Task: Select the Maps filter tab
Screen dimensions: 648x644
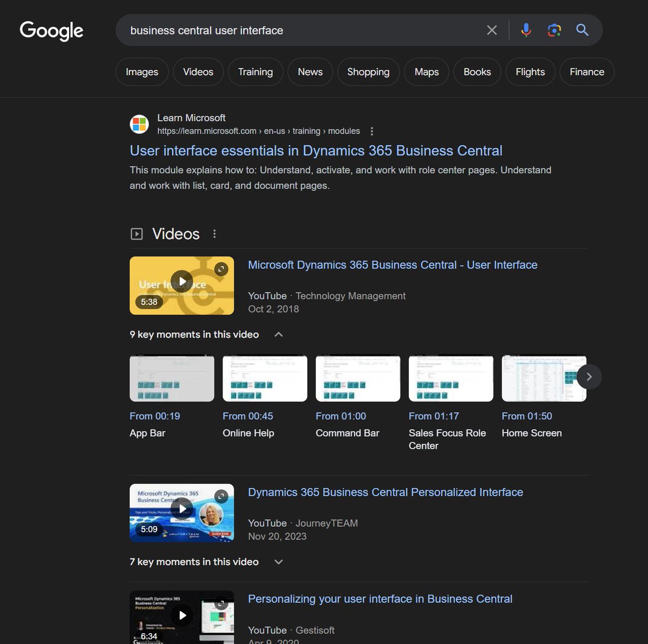Action: (x=427, y=72)
